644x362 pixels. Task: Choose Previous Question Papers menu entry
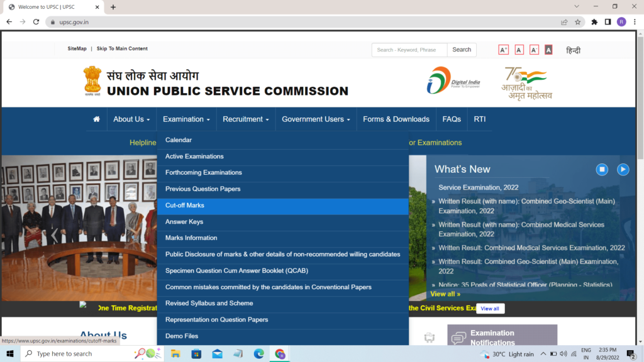(x=203, y=189)
